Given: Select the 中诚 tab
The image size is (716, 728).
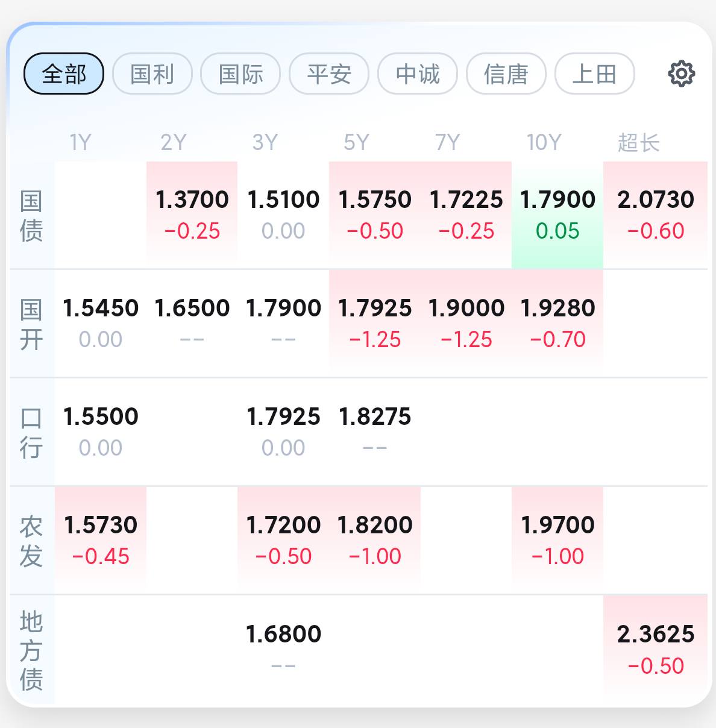Looking at the screenshot, I should coord(418,74).
